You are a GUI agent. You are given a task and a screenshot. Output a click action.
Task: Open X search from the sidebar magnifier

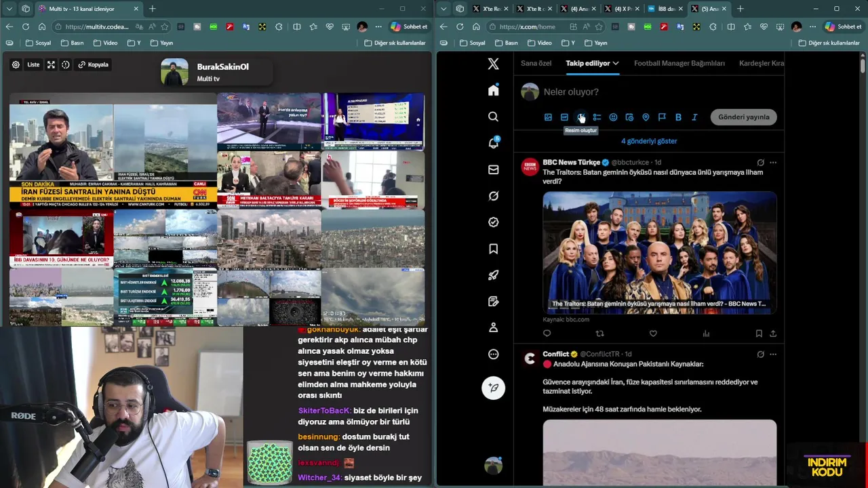[494, 117]
